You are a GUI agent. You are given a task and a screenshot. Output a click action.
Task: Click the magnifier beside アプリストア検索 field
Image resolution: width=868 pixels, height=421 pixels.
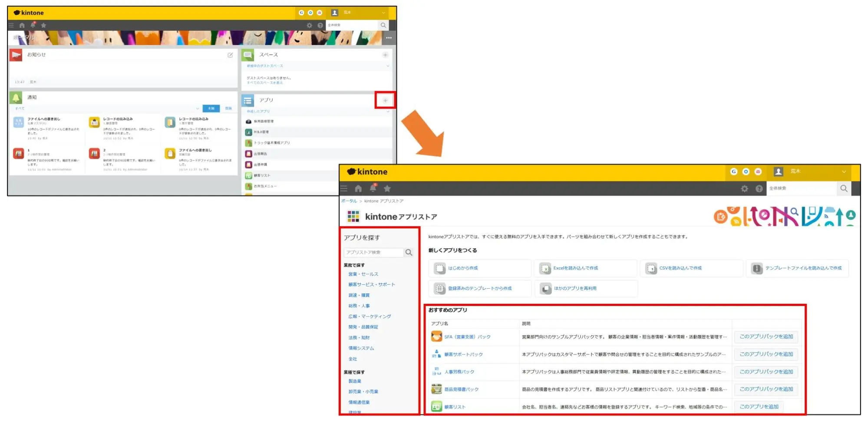pos(409,252)
